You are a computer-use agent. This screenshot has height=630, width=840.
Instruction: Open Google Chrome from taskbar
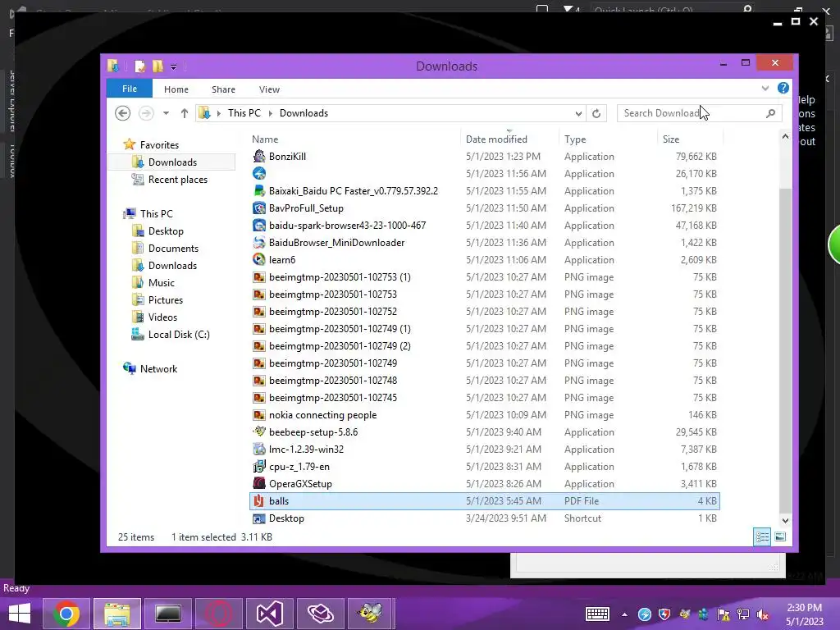[x=66, y=614]
